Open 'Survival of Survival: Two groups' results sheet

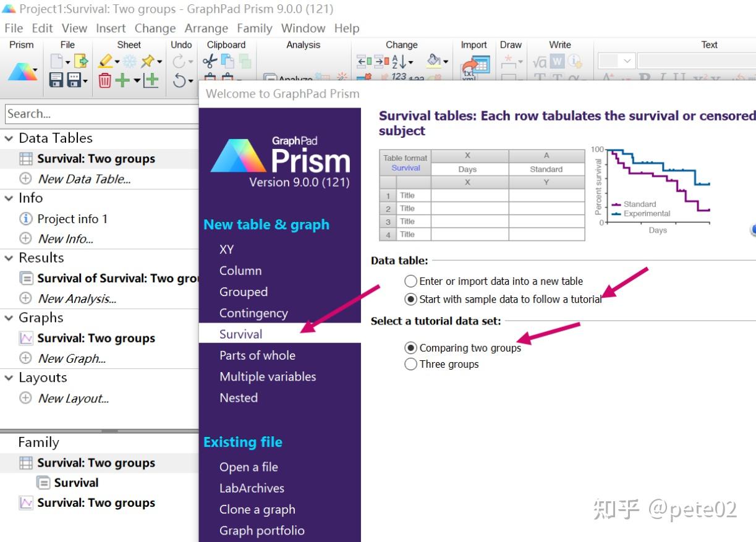[x=117, y=279]
